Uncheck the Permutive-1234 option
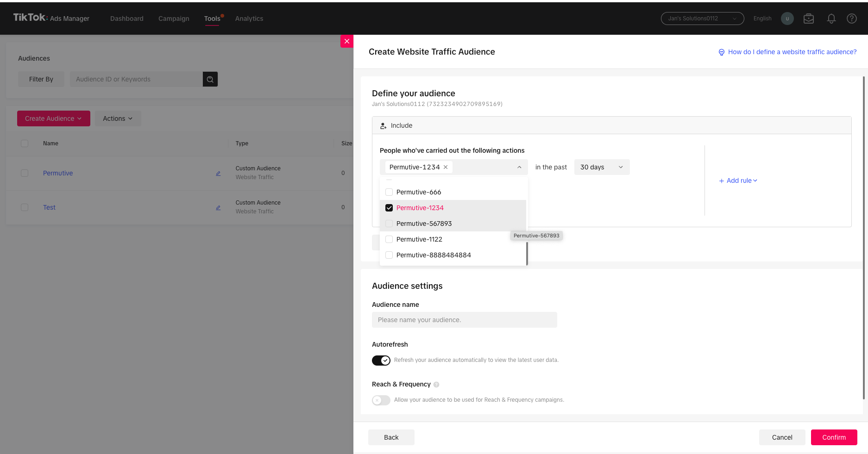This screenshot has width=868, height=454. coord(389,208)
